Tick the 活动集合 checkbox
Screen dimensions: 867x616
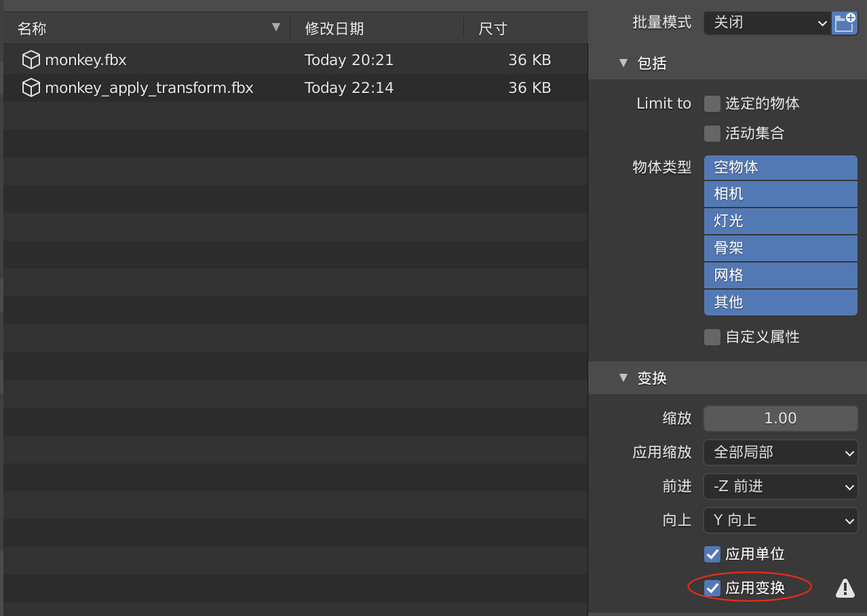click(x=712, y=134)
